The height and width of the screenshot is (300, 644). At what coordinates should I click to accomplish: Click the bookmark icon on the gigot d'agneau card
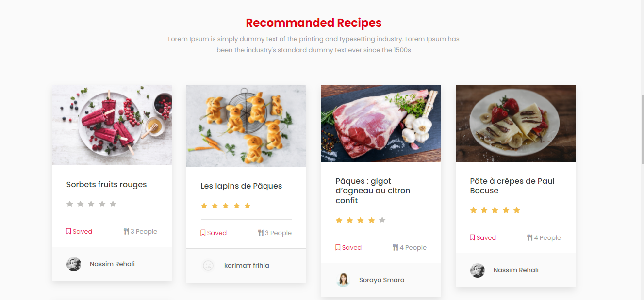[338, 247]
